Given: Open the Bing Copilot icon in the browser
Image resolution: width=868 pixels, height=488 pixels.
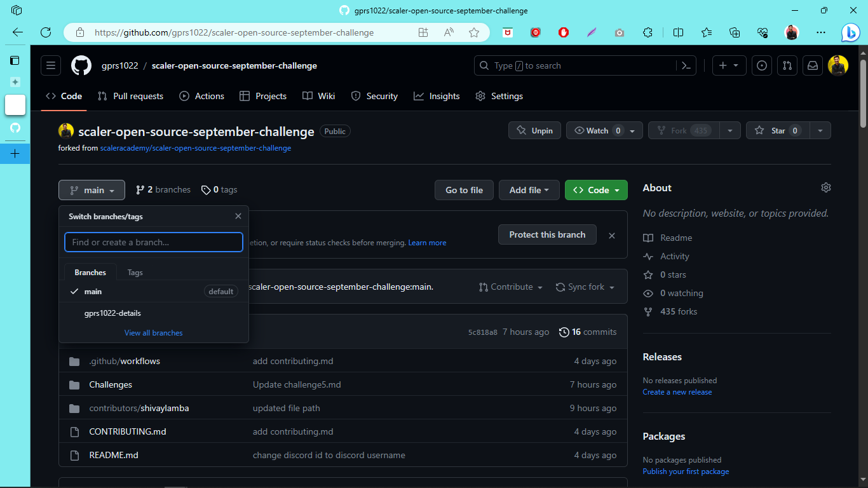Looking at the screenshot, I should point(850,32).
